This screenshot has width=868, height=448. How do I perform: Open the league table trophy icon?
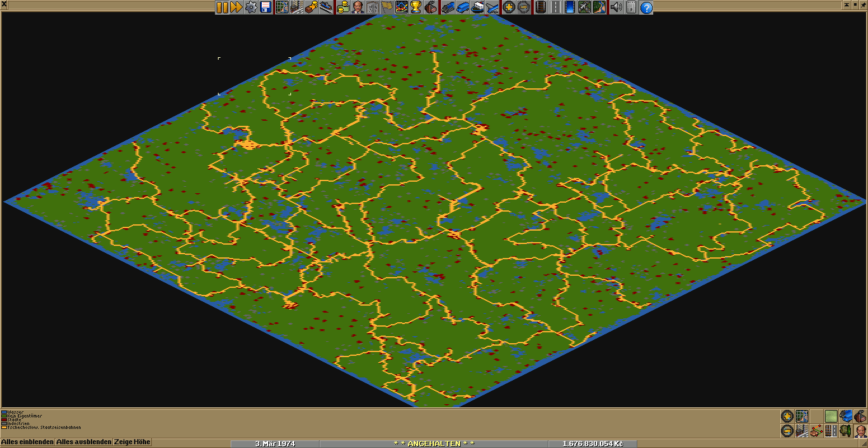(416, 7)
